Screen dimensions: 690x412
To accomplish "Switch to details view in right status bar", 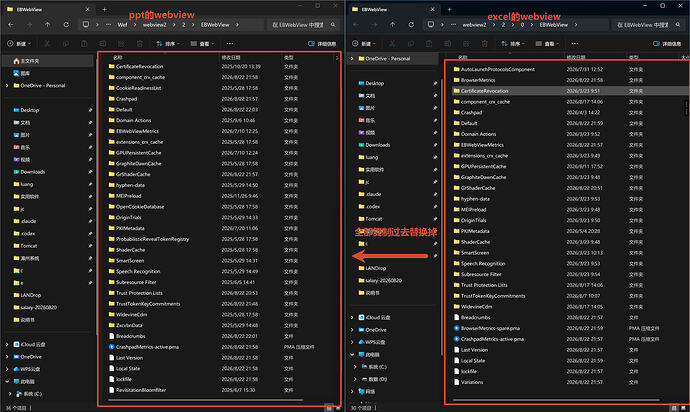I will (x=674, y=408).
